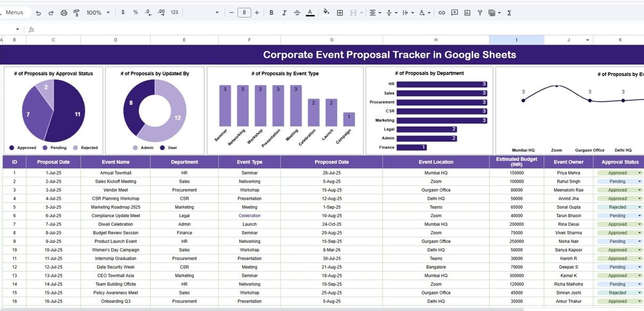Open the 100% zoom dropdown
Screen dimensions: 644x311
coord(98,13)
